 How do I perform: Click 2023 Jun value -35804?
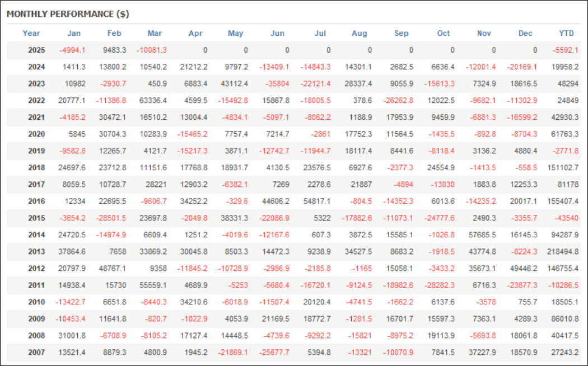coord(277,84)
